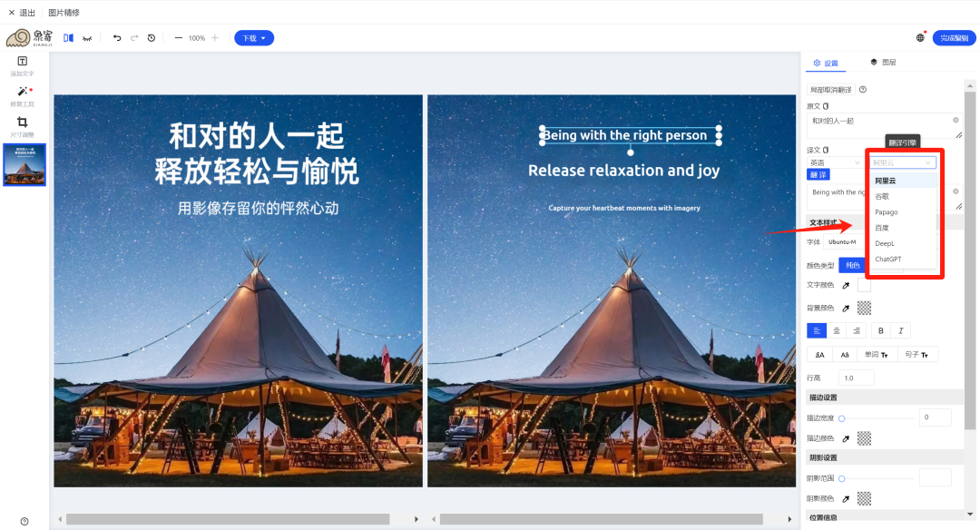
Task: Pick text color with 文字颜色 eyedropper
Action: [x=847, y=285]
